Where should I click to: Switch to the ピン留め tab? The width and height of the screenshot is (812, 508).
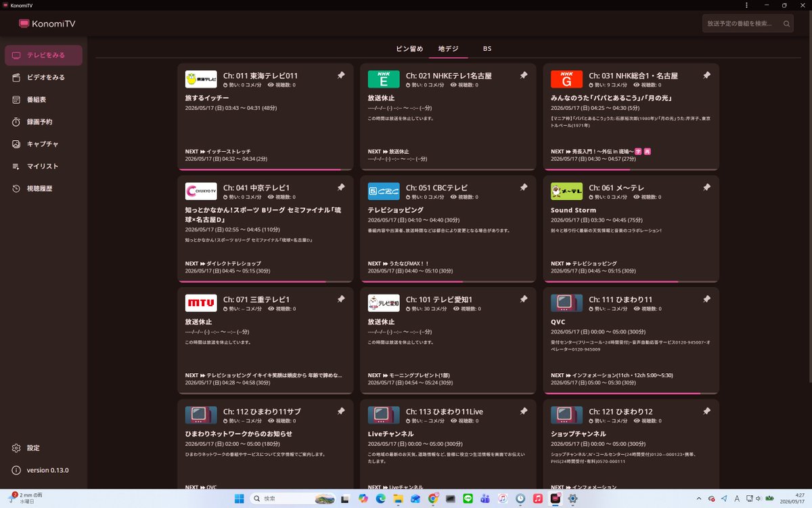pyautogui.click(x=409, y=49)
